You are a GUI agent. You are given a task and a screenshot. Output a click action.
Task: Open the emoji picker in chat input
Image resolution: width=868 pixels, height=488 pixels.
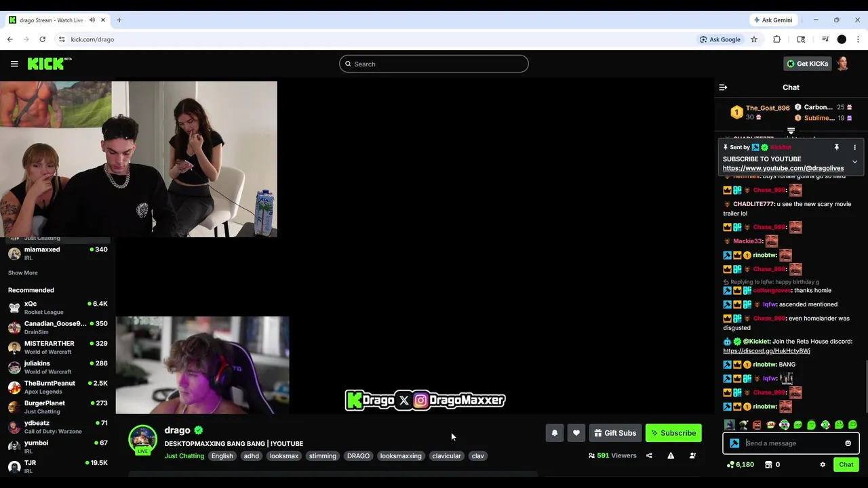point(848,443)
